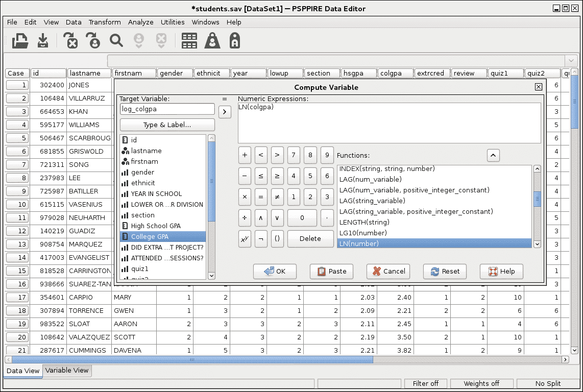The width and height of the screenshot is (583, 392).
Task: Save the dataset using the toolbar icon
Action: pos(42,41)
